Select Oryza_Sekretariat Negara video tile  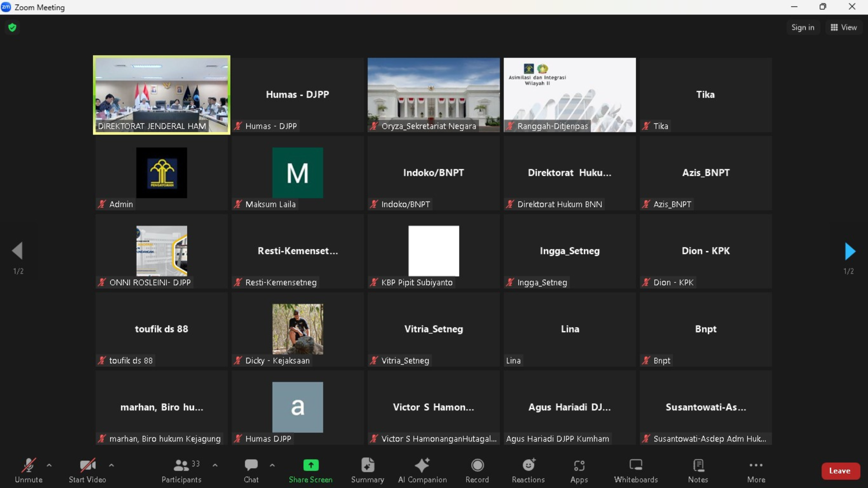(x=434, y=95)
